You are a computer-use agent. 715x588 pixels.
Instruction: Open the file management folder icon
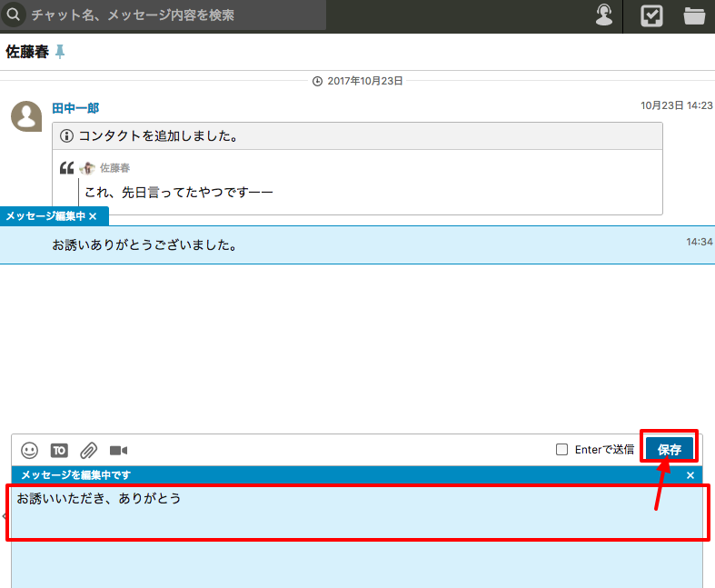(694, 15)
